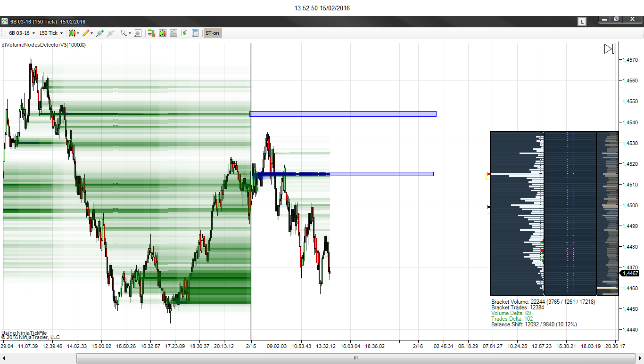The image size is (644, 364).
Task: Select the drawing tools pencil icon
Action: pos(86,33)
